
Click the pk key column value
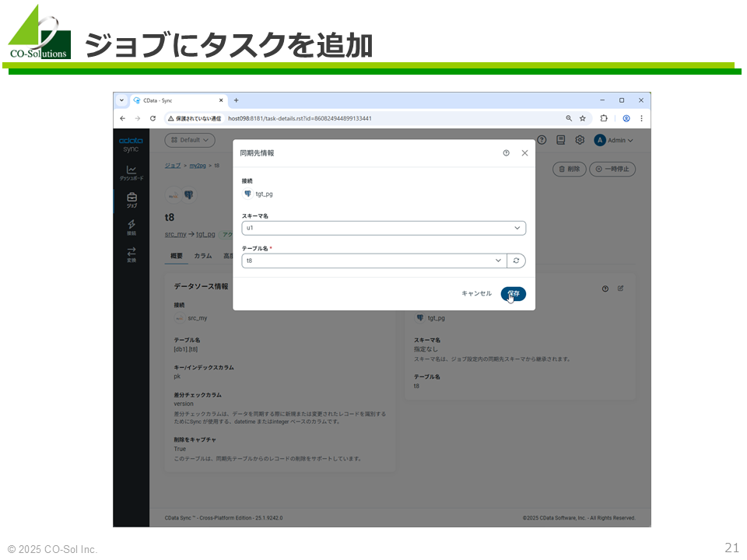point(177,376)
